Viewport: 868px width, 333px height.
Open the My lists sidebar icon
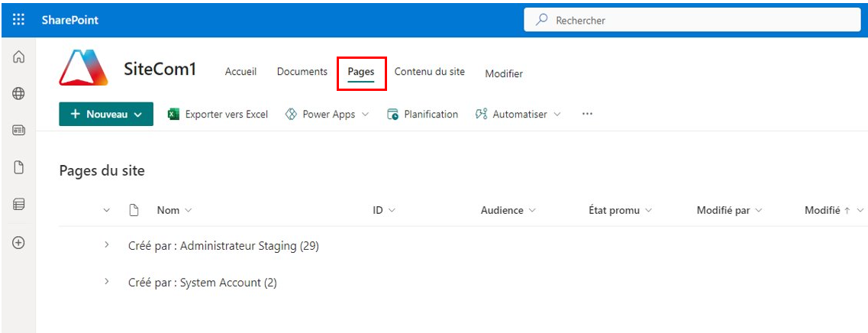[x=19, y=205]
